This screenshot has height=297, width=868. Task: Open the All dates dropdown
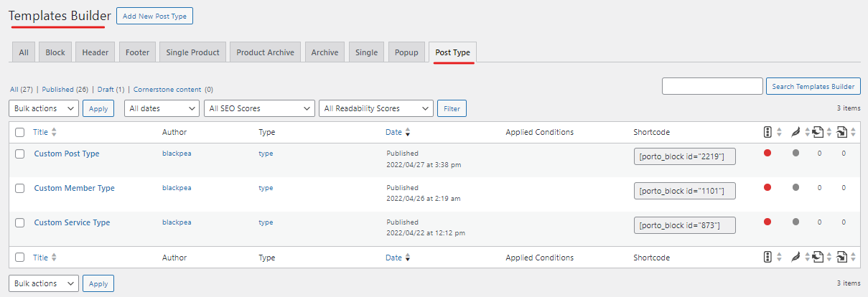162,108
